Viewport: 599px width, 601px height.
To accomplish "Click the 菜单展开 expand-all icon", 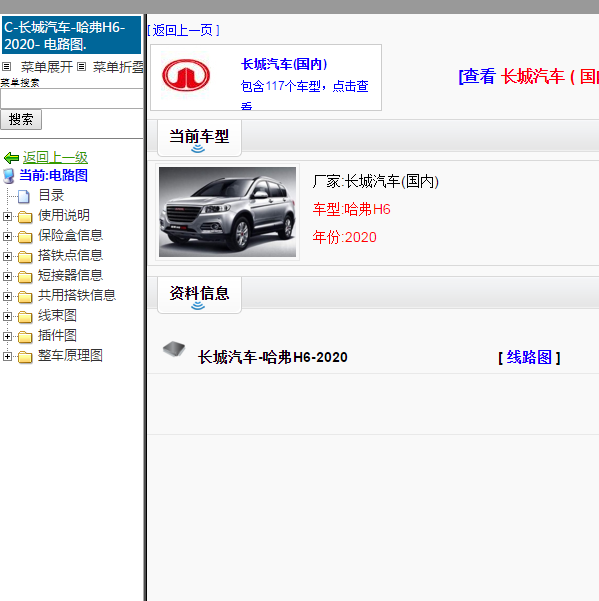I will click(7, 67).
